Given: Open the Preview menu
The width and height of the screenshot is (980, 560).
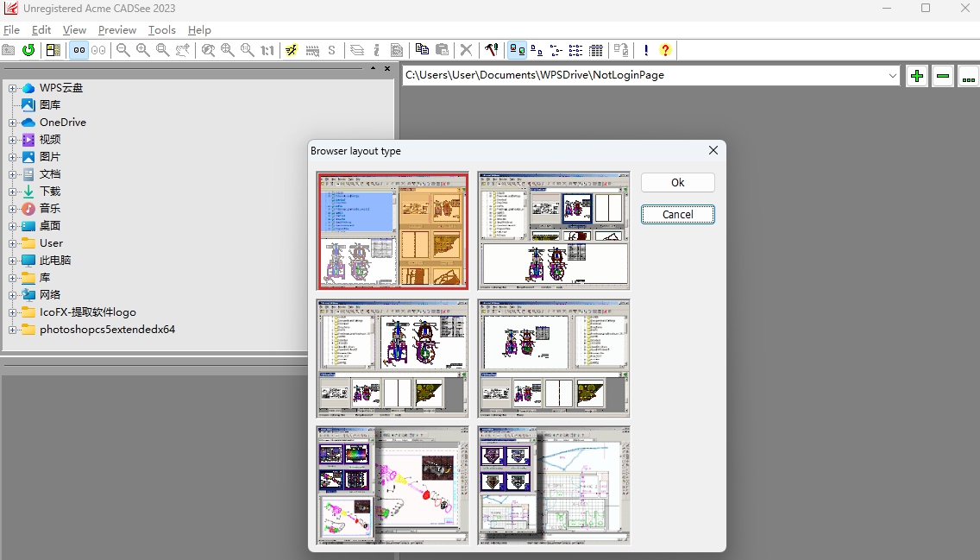Looking at the screenshot, I should coord(116,29).
